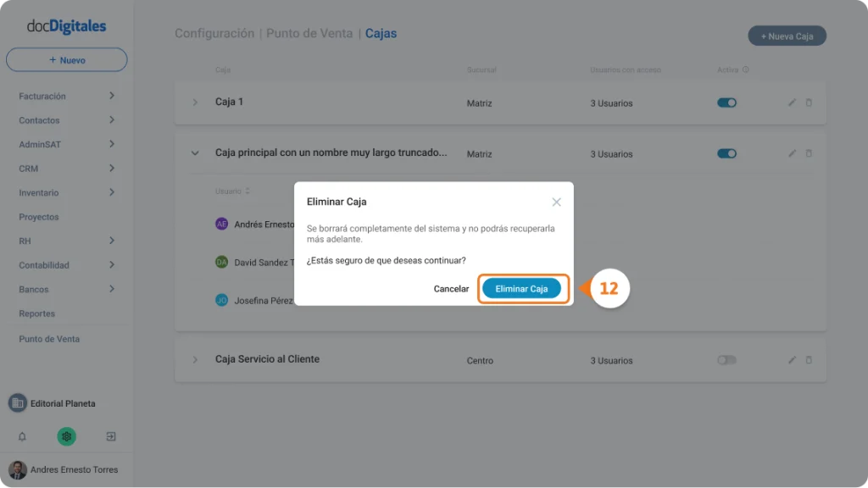Edit Caja Servicio al Cliente with pencil icon

tap(793, 359)
